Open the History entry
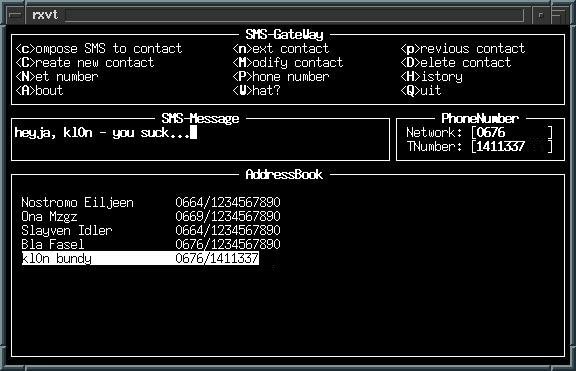Screen dimensions: 576x371 [x=432, y=76]
